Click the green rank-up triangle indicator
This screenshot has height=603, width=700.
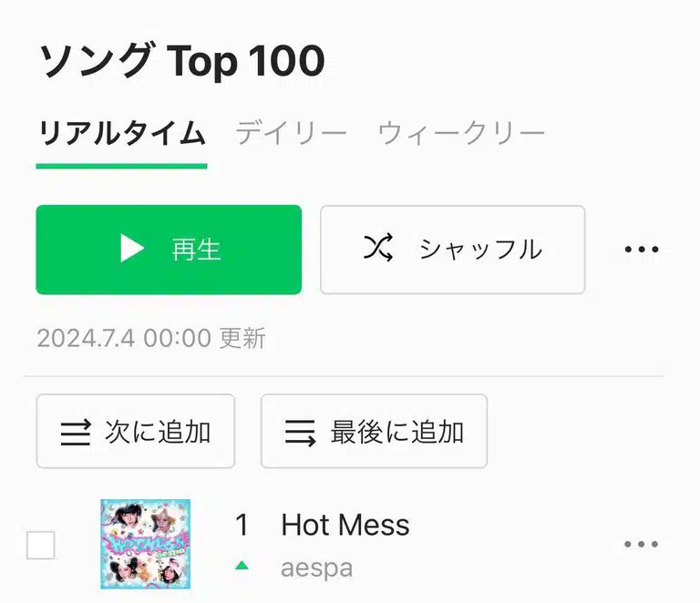242,566
